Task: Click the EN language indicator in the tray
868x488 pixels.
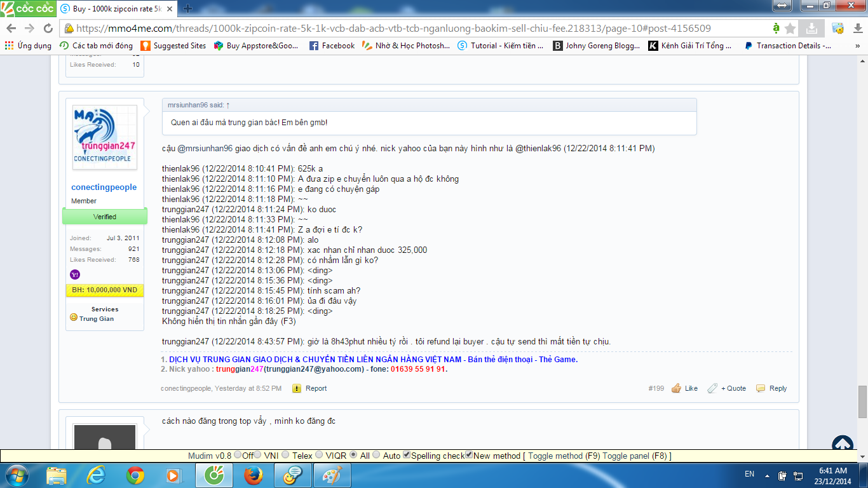Action: point(749,474)
